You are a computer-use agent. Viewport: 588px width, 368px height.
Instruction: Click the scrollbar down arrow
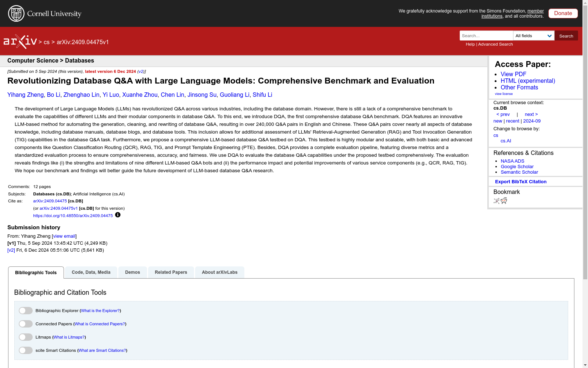pyautogui.click(x=585, y=365)
